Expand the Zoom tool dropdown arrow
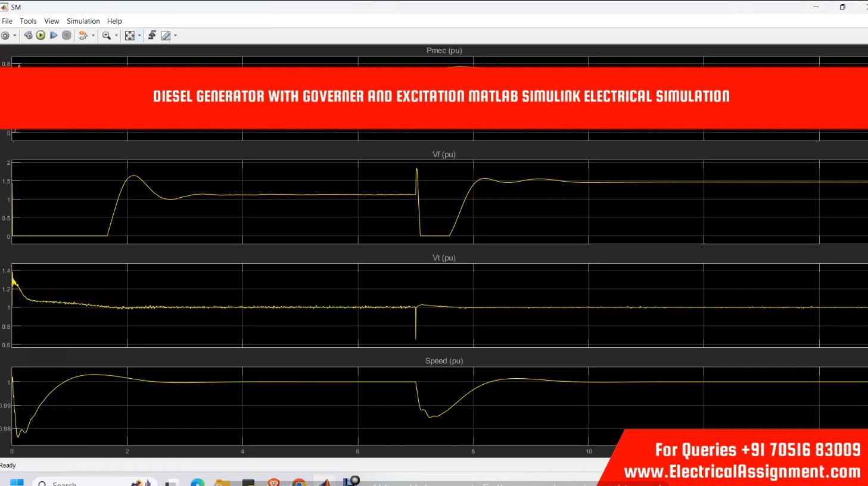Image resolution: width=868 pixels, height=486 pixels. (x=116, y=36)
